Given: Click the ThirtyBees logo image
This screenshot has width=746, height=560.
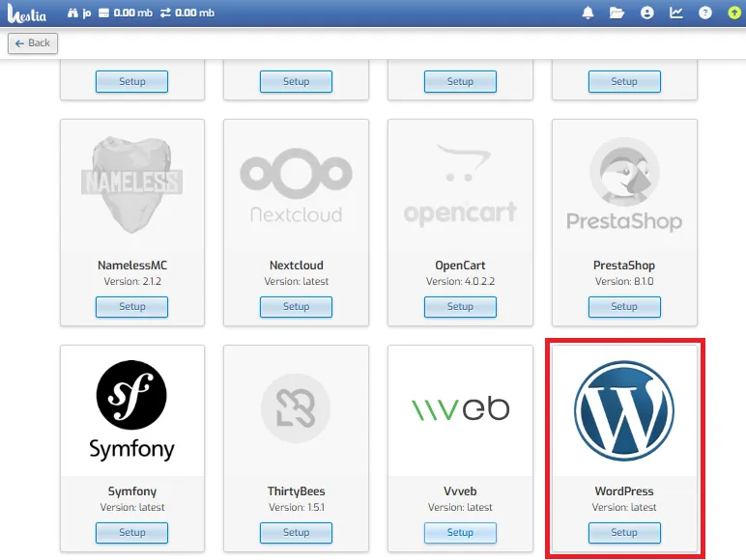Looking at the screenshot, I should click(296, 408).
